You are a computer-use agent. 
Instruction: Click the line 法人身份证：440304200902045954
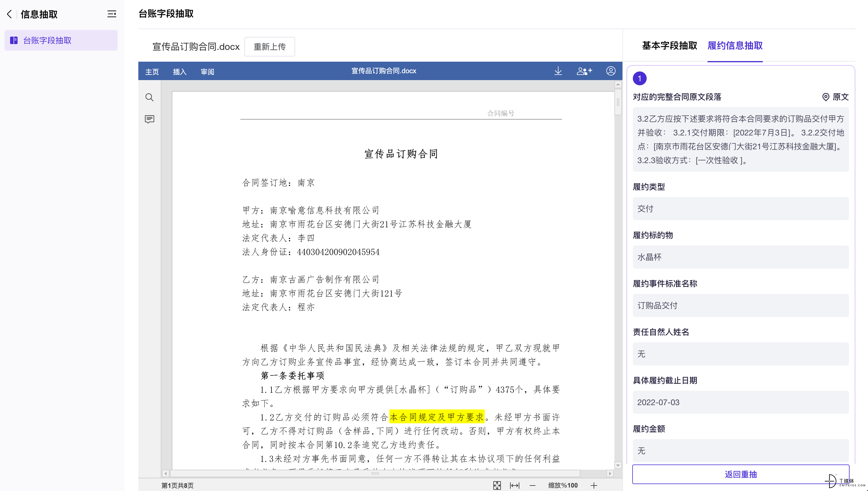[311, 252]
